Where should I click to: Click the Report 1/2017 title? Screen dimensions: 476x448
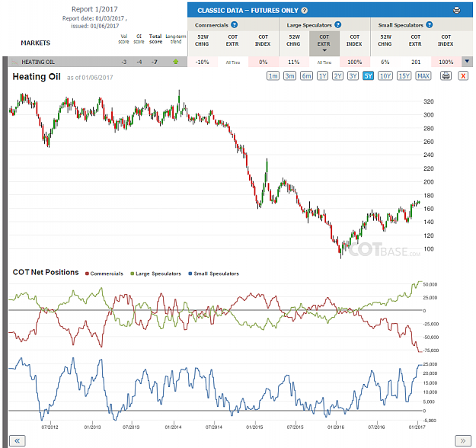94,9
